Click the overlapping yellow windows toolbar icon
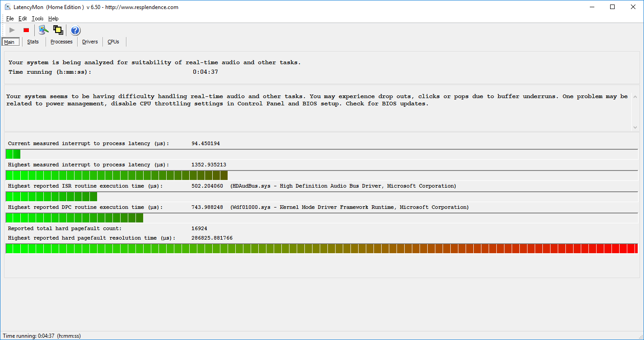This screenshot has width=644, height=340. (x=58, y=30)
